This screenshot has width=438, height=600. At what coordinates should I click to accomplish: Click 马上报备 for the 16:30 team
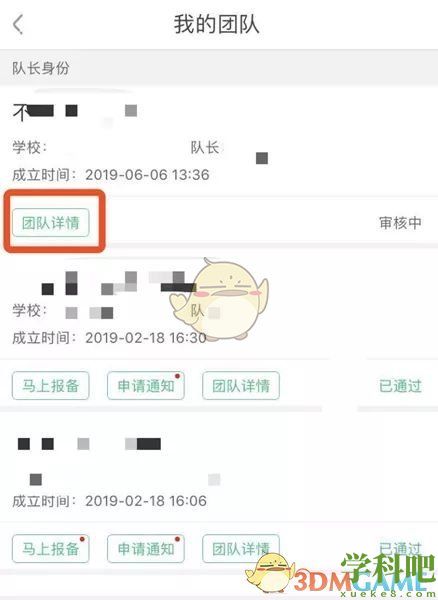tap(51, 385)
